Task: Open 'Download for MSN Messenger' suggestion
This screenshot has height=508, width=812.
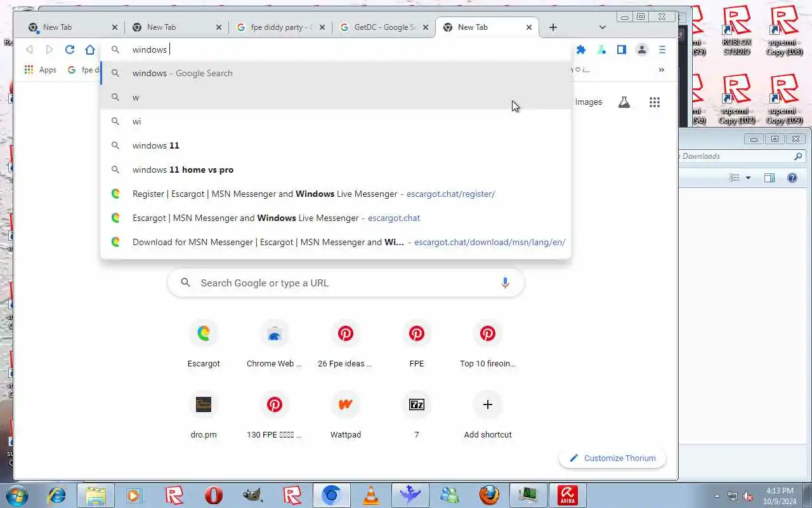Action: coord(336,242)
